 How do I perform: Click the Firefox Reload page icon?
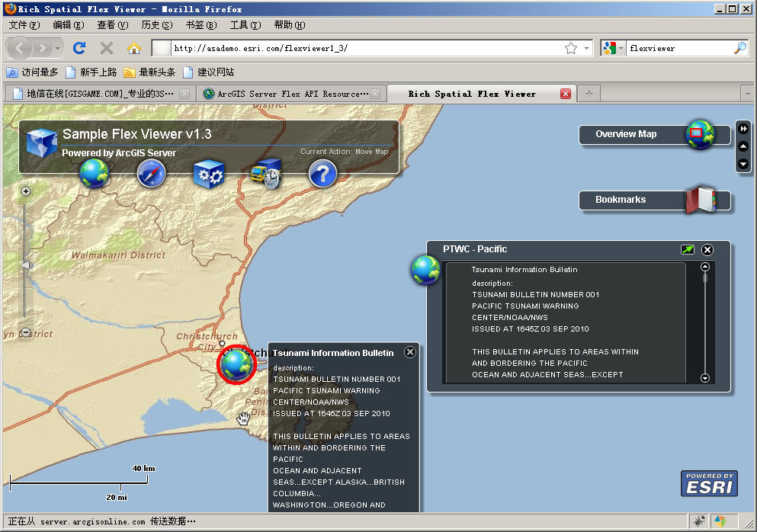pyautogui.click(x=79, y=48)
